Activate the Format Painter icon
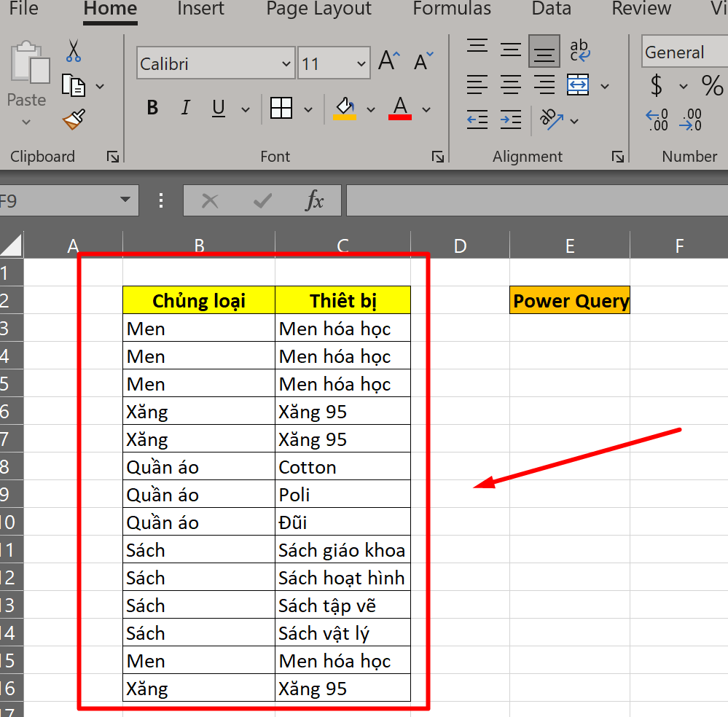 tap(72, 119)
